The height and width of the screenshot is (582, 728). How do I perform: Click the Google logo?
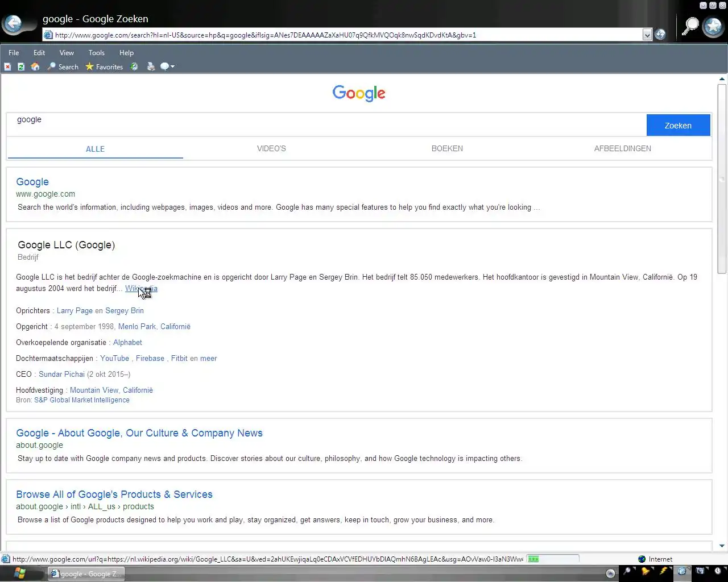[359, 93]
